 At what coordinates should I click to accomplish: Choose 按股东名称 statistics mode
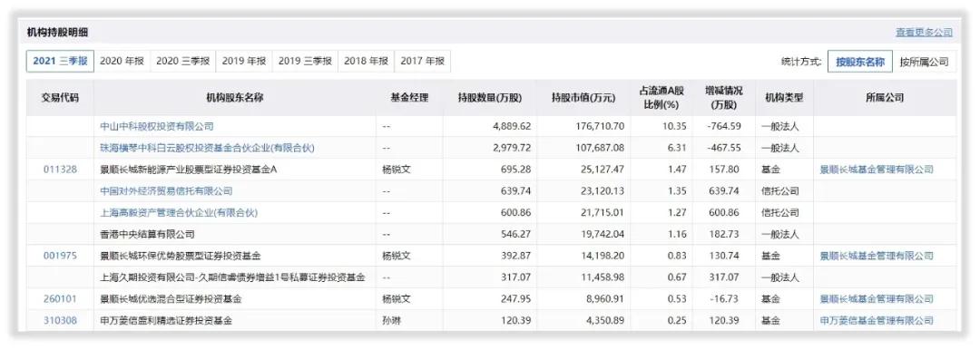pyautogui.click(x=860, y=62)
